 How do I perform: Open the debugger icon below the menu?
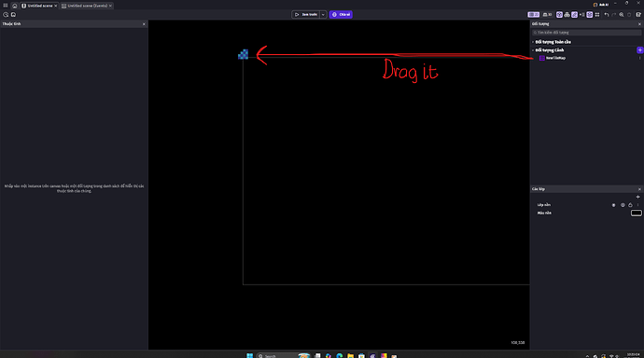[6, 15]
